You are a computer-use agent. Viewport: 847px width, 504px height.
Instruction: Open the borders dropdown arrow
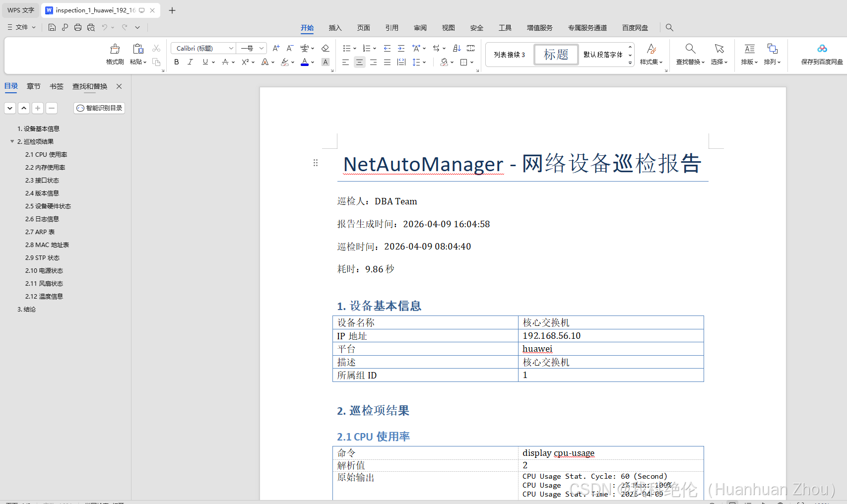[472, 63]
